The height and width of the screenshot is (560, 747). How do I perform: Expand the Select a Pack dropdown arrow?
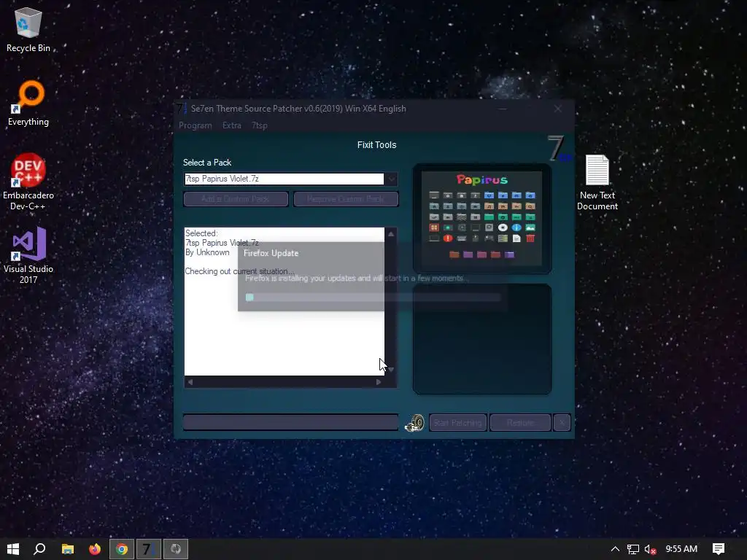(391, 179)
